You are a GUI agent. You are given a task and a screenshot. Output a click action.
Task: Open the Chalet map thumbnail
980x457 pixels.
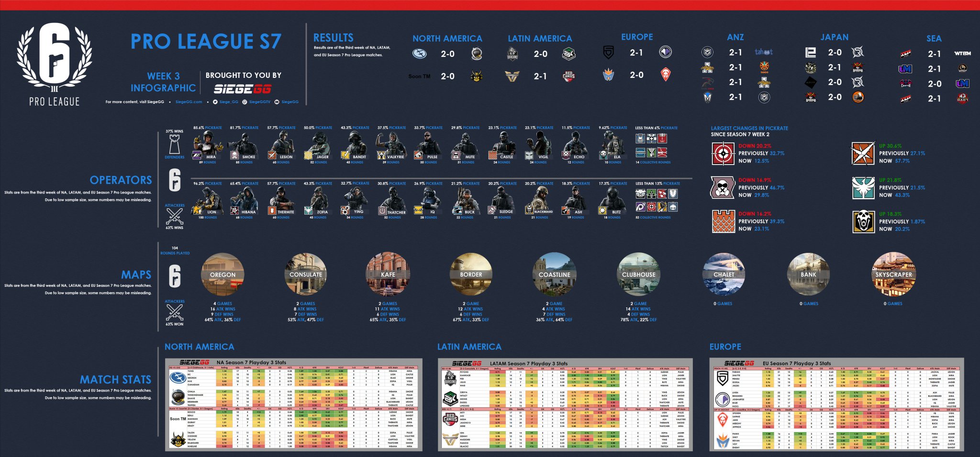pos(724,274)
